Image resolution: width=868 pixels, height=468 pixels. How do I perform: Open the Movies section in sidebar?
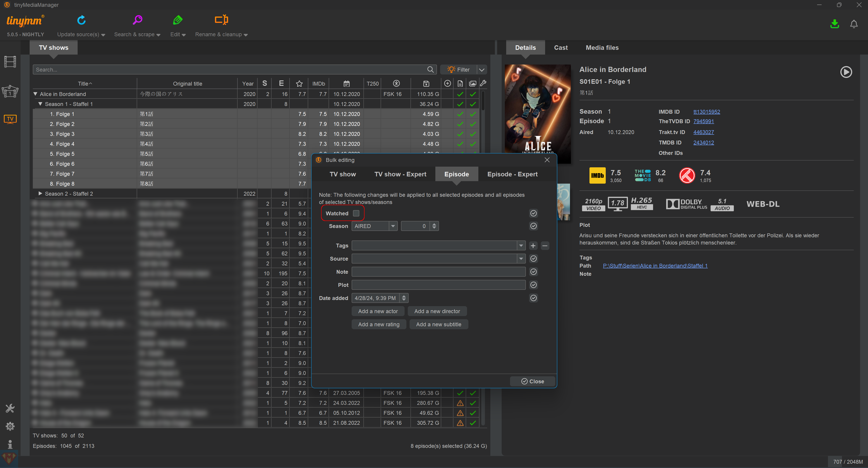10,62
